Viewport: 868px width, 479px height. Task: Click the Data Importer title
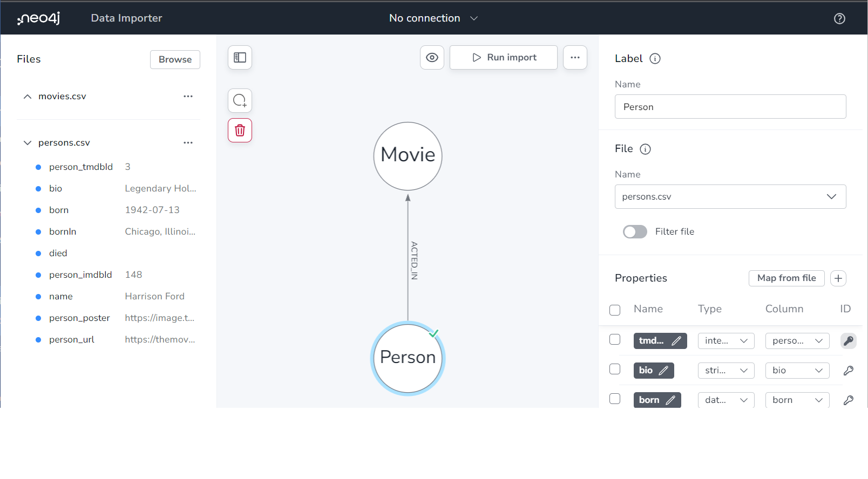click(x=126, y=18)
